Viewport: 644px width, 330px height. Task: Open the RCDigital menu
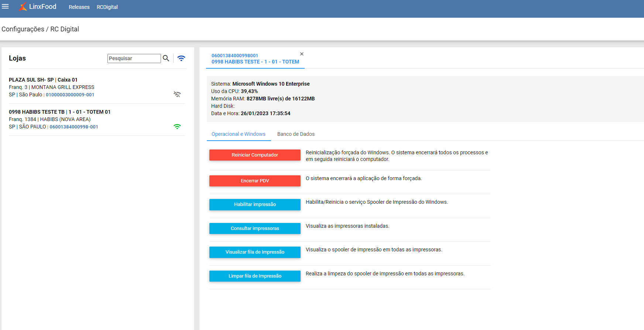point(107,7)
